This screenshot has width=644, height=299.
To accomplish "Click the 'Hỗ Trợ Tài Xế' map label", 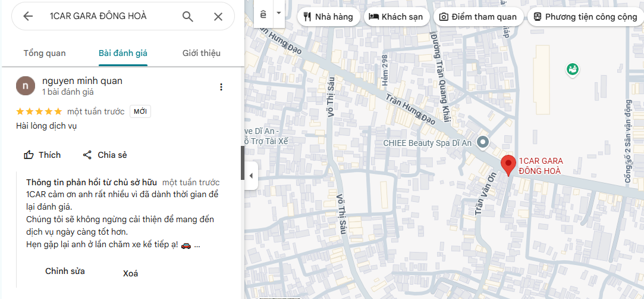I will click(x=266, y=141).
